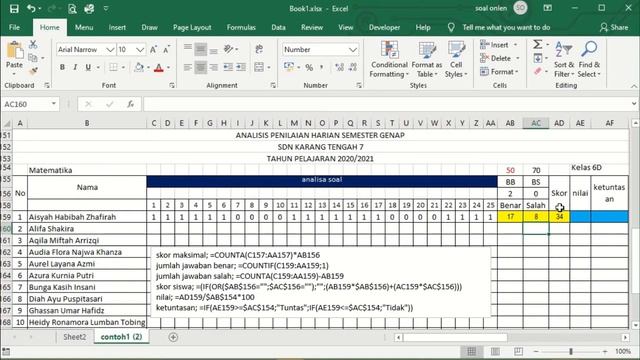Screen dimensions: 640x360
Task: Toggle Middle Align vertical alignment
Action: tap(200, 49)
